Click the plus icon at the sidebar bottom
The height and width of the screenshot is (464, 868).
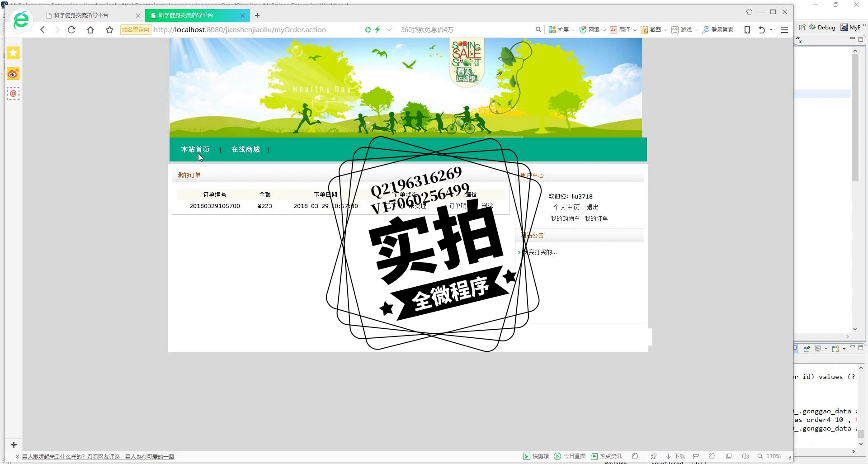(x=14, y=445)
